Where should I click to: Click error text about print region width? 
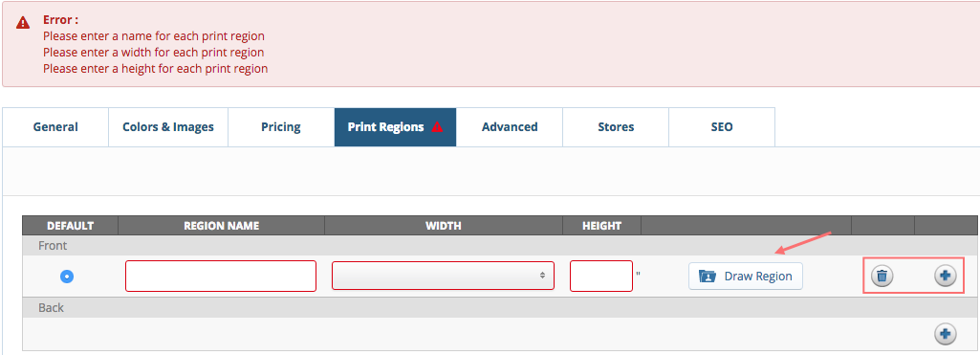coord(154,53)
